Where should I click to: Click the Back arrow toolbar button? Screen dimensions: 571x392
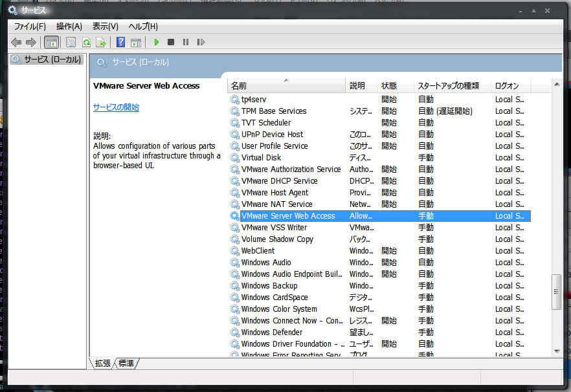pos(16,42)
